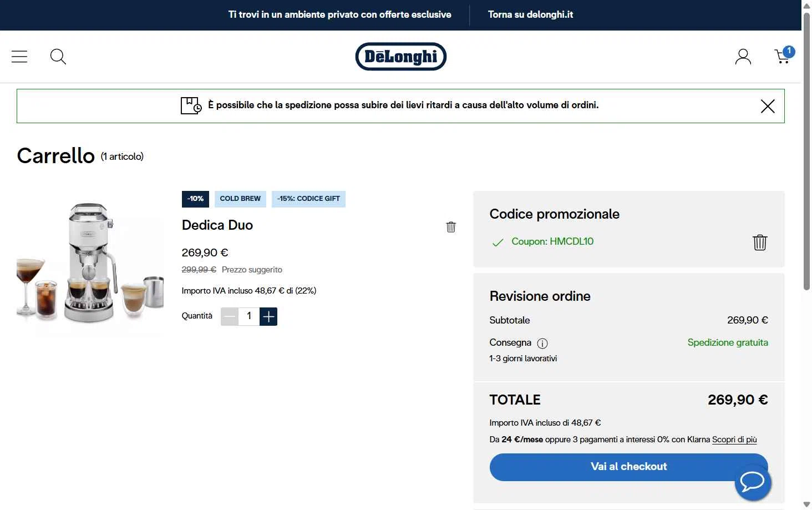The image size is (812, 510).
Task: Increase quantity with plus button
Action: click(268, 316)
